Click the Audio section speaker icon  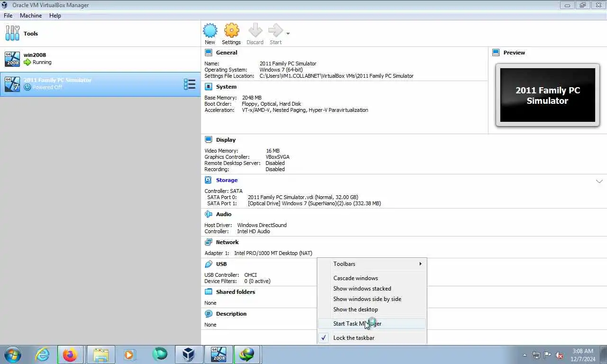(x=209, y=214)
